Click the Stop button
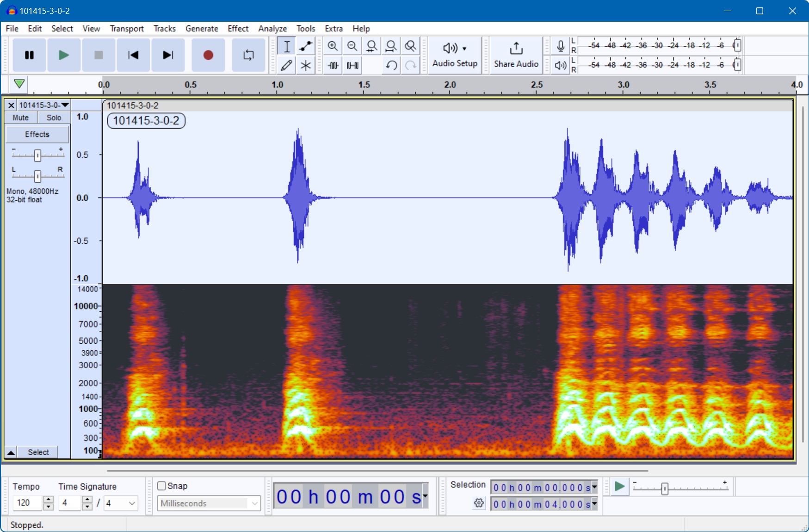Viewport: 809px width, 532px height. click(x=99, y=55)
